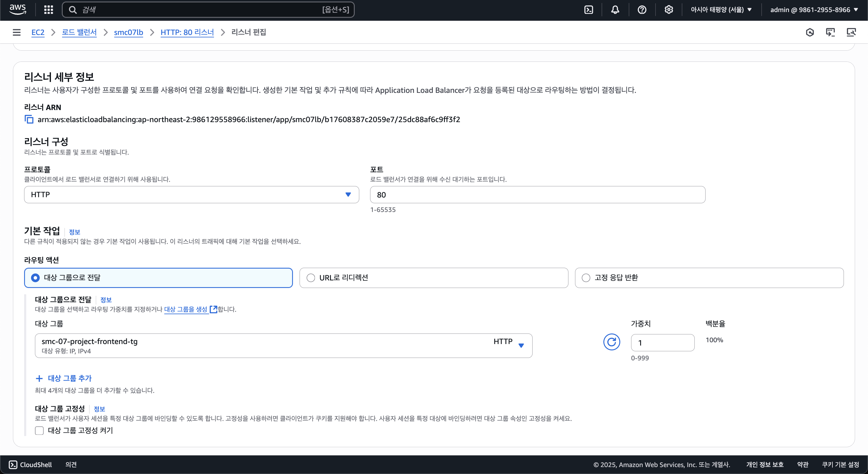Click the '대상 그룹을 생성' link
The image size is (868, 474).
tap(186, 309)
